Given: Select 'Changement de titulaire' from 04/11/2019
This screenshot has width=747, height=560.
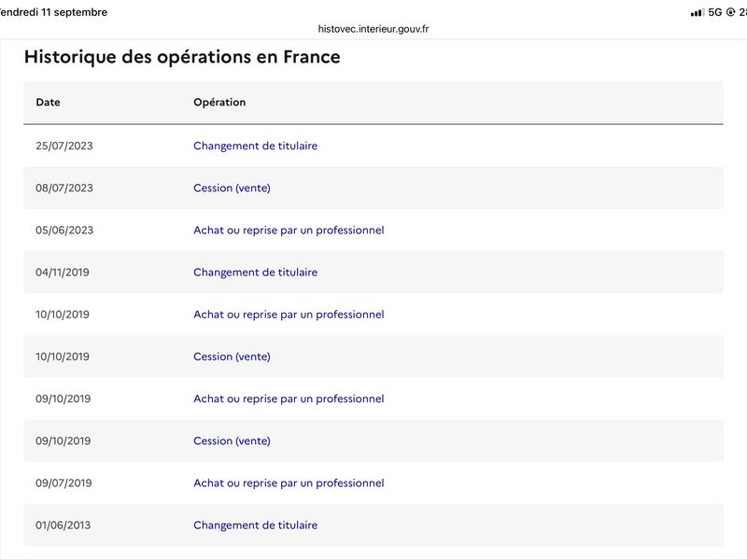Looking at the screenshot, I should (x=255, y=273).
